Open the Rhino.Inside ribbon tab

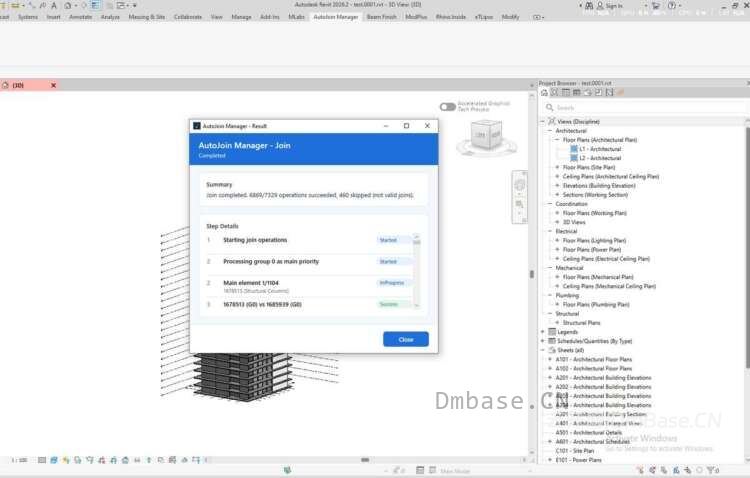click(451, 17)
